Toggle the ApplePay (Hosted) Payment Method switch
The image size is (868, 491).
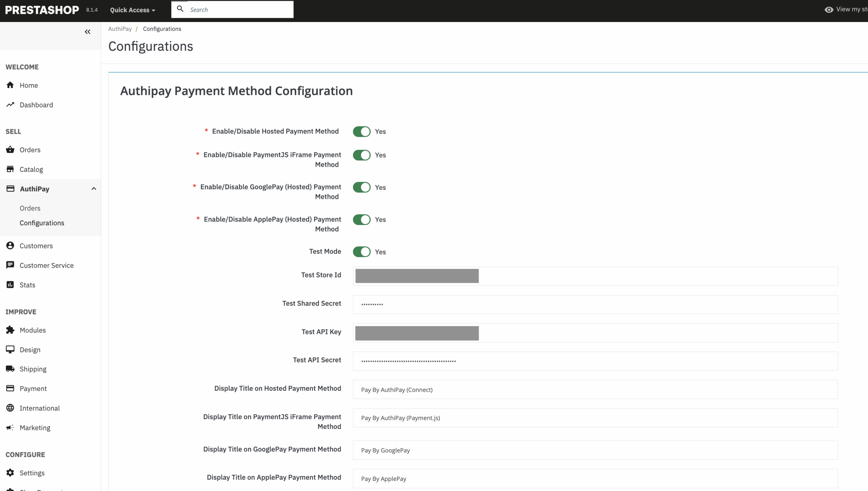(361, 220)
